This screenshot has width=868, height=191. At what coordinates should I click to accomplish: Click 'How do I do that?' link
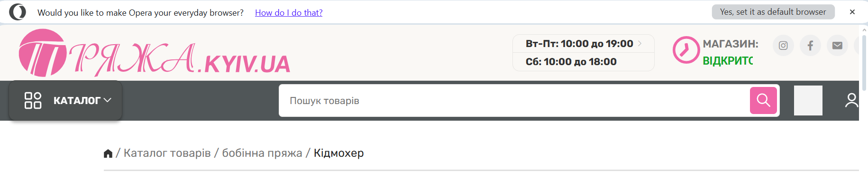(x=289, y=13)
